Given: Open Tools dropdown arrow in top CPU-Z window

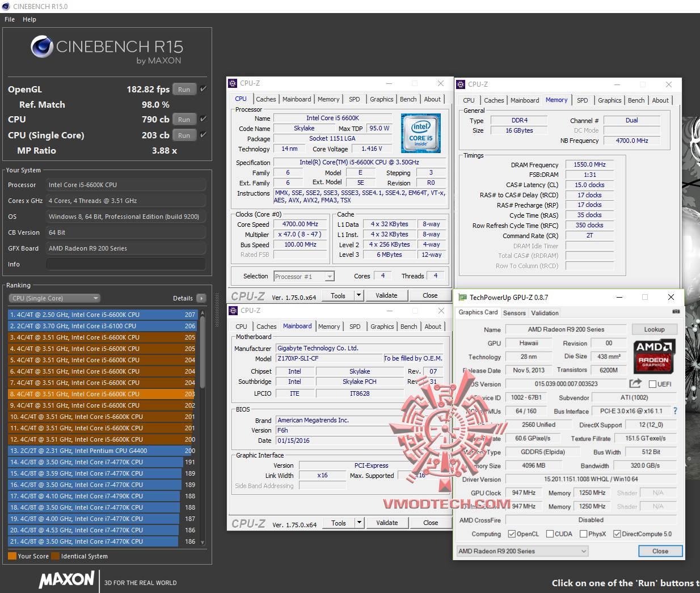Looking at the screenshot, I should tap(359, 295).
